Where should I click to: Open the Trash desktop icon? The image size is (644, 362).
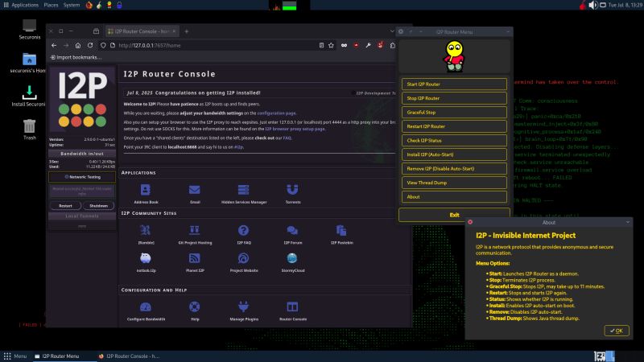29,125
